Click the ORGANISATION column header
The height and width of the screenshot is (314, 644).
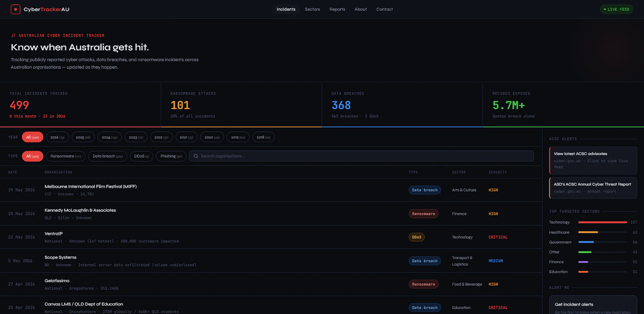58,172
